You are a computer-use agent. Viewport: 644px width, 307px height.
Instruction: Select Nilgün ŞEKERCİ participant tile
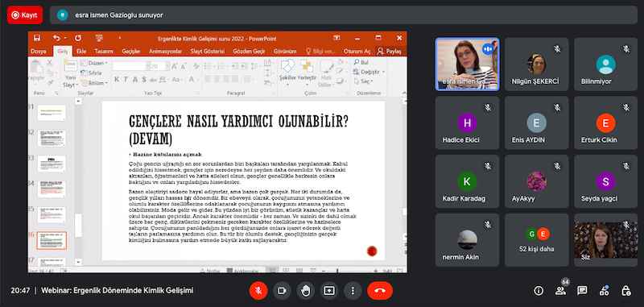536,64
